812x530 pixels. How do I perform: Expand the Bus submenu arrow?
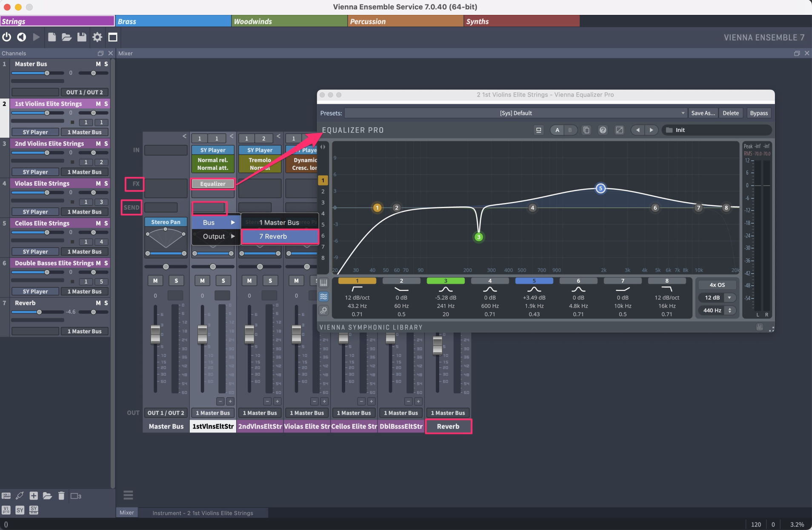(233, 223)
